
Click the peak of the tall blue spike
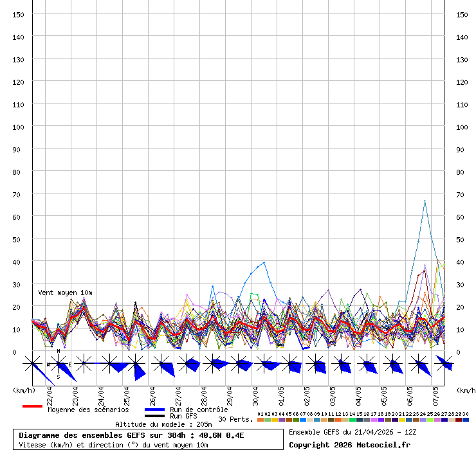(425, 201)
